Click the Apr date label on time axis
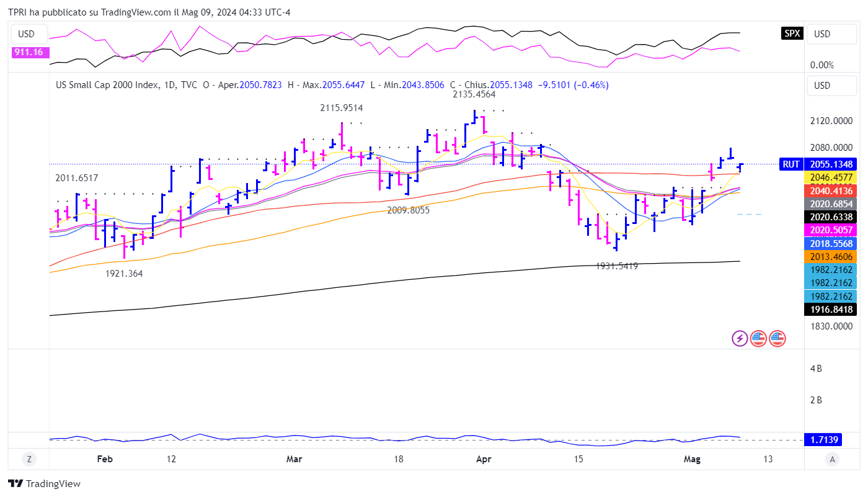This screenshot has height=497, width=868. [483, 459]
